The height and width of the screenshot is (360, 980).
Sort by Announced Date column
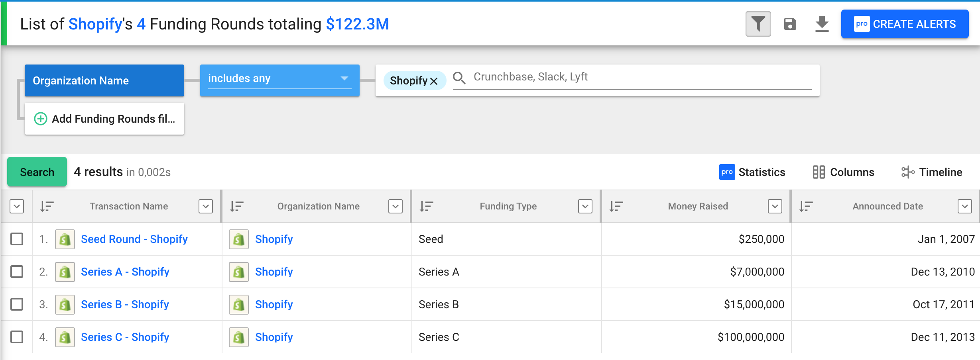click(x=806, y=206)
